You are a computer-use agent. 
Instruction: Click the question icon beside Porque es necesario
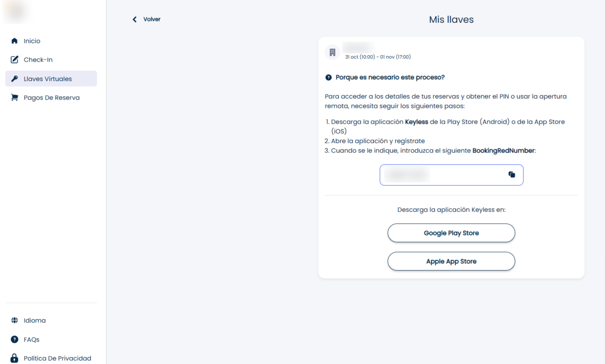[329, 77]
